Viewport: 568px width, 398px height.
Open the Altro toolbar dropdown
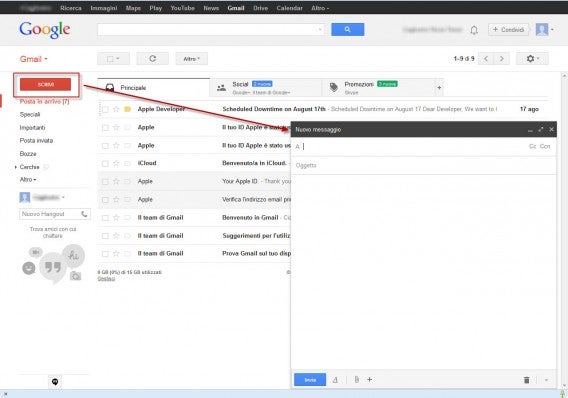(x=192, y=58)
